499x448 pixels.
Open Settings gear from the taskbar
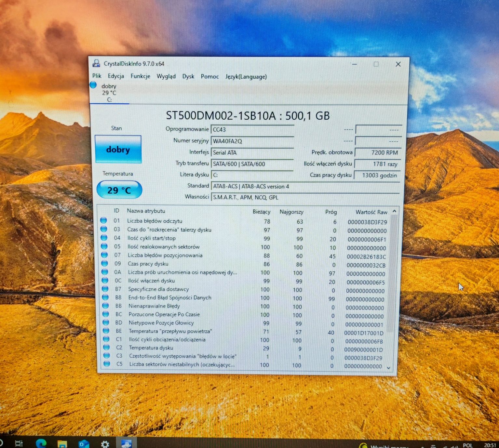[x=105, y=444]
